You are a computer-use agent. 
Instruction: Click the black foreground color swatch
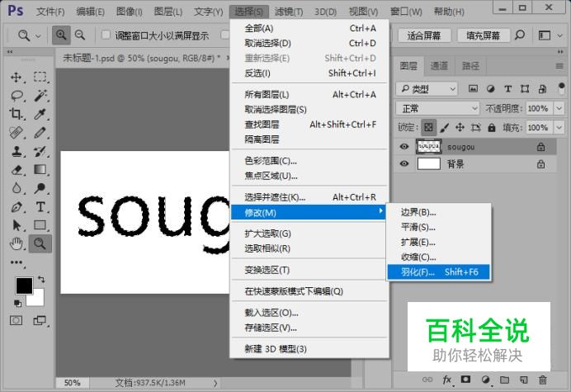24,285
